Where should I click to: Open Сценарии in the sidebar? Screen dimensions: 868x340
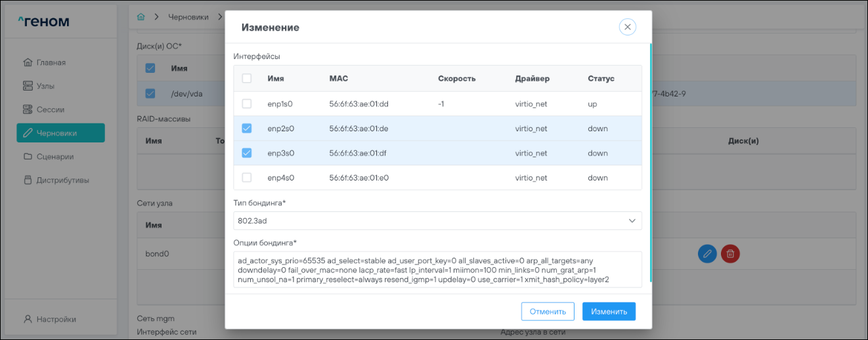coord(54,157)
